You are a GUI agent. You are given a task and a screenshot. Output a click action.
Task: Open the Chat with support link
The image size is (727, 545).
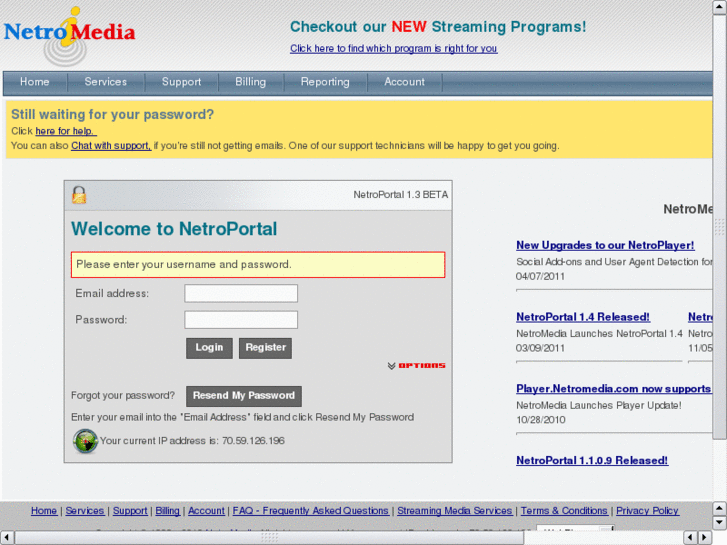[x=111, y=146]
